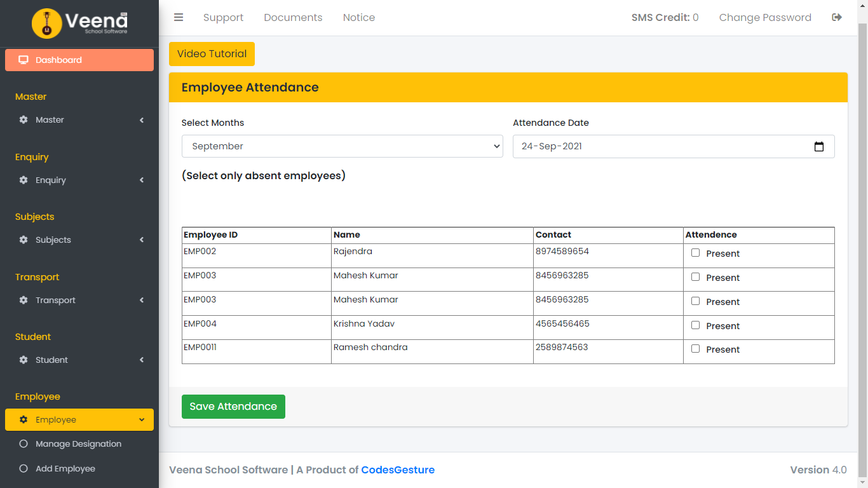Open Manage Designation submenu item
The width and height of the screenshot is (868, 488).
[x=79, y=444]
